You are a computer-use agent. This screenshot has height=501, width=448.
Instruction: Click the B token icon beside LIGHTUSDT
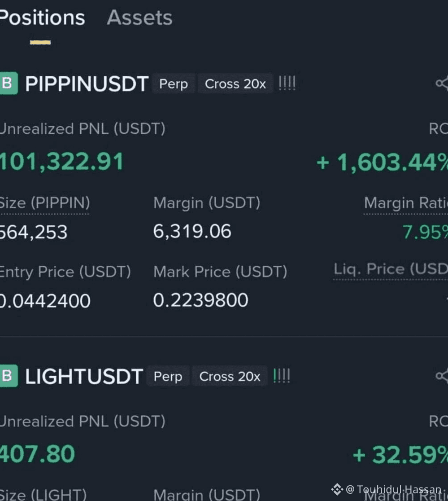8,376
